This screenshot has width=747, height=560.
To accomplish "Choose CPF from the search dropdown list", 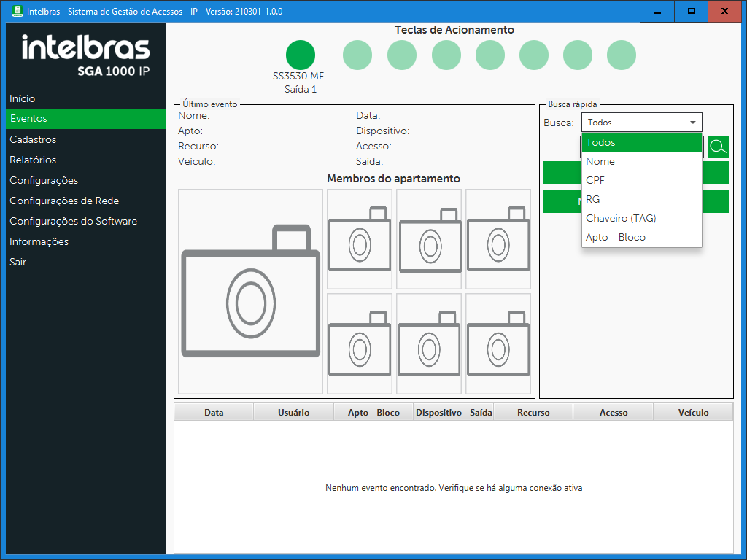I will (595, 180).
